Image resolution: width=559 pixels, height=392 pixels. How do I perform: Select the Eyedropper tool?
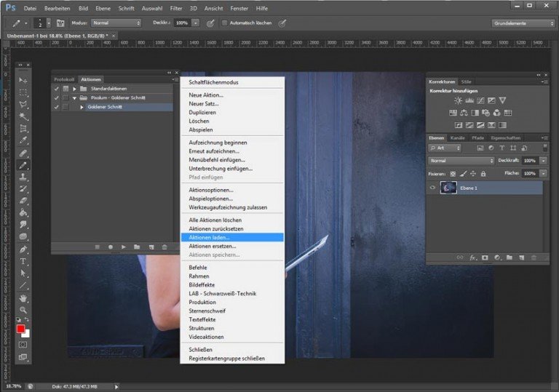pos(23,141)
